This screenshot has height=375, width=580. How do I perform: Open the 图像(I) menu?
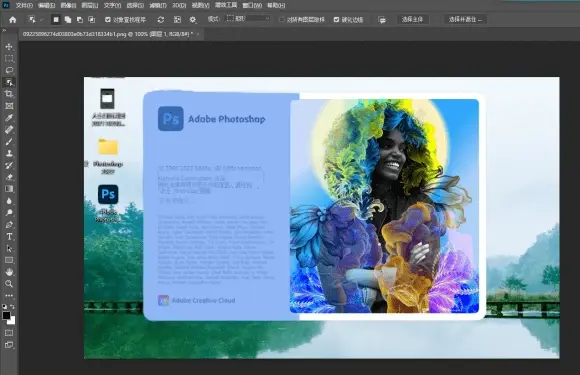pyautogui.click(x=68, y=5)
